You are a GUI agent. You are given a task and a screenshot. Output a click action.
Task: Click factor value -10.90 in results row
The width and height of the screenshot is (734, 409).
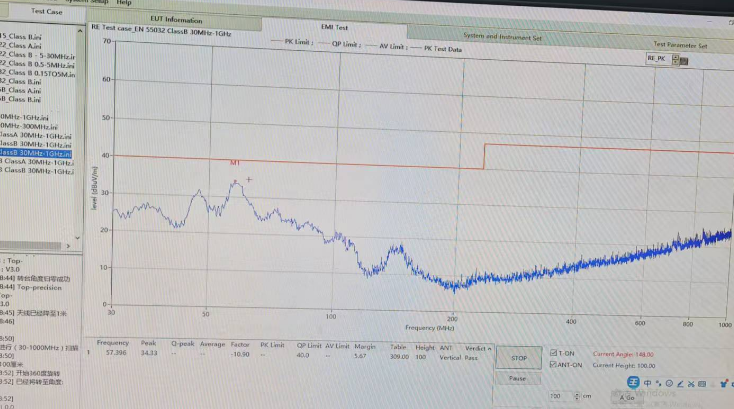pyautogui.click(x=240, y=354)
